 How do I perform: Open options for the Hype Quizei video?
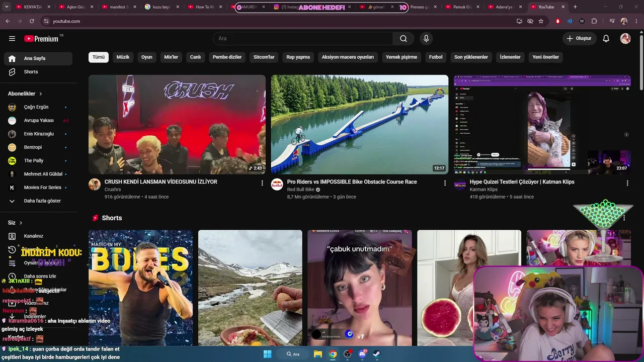pos(627,183)
